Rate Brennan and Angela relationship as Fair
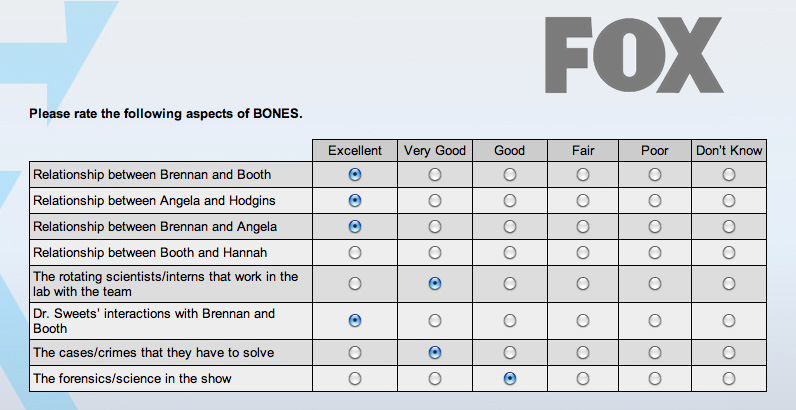The width and height of the screenshot is (796, 410). [583, 227]
